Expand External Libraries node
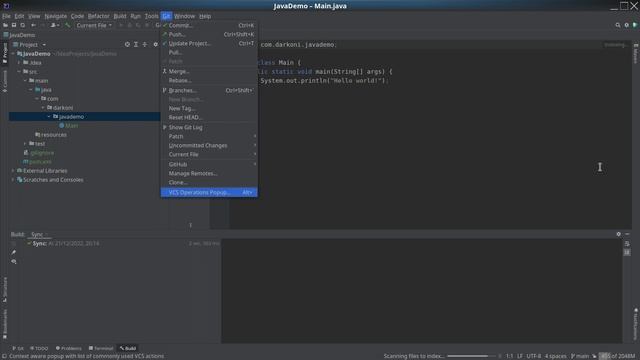The width and height of the screenshot is (640, 360). 13,171
